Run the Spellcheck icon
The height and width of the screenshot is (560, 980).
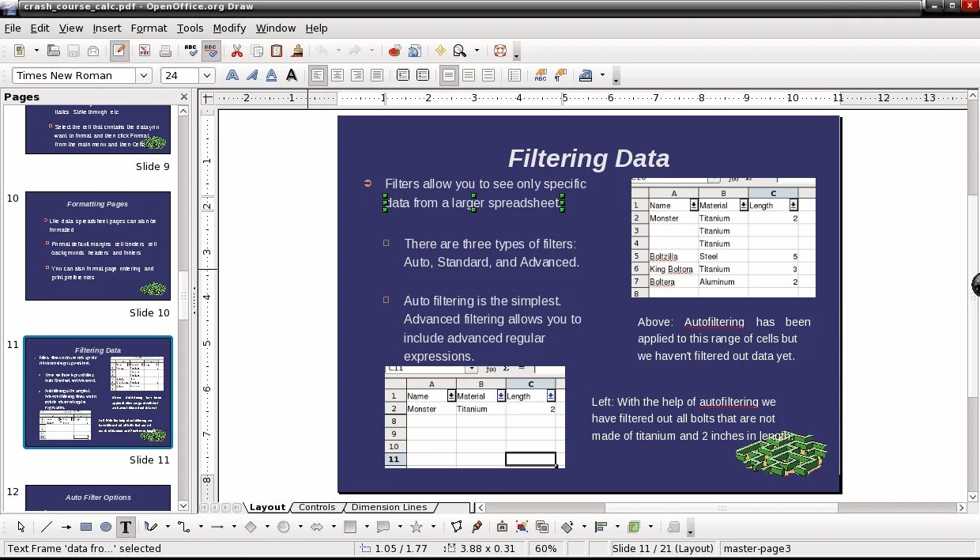point(191,51)
